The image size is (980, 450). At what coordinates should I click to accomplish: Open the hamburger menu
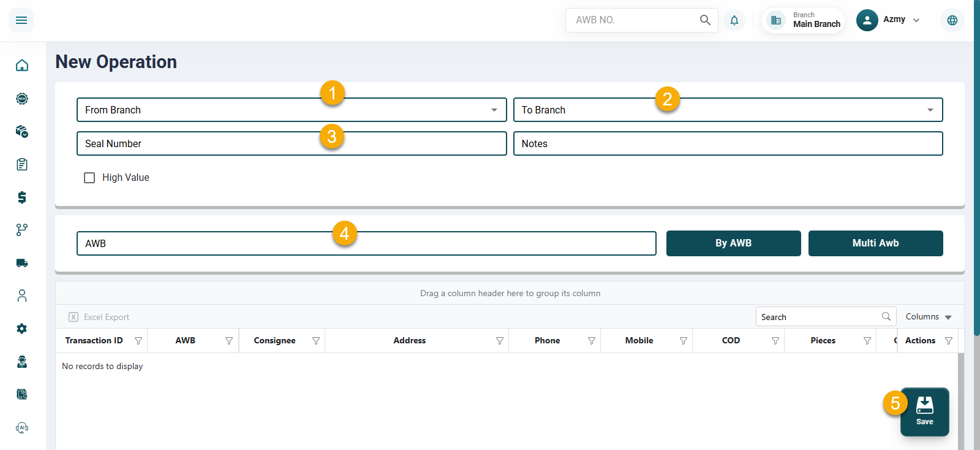coord(21,20)
